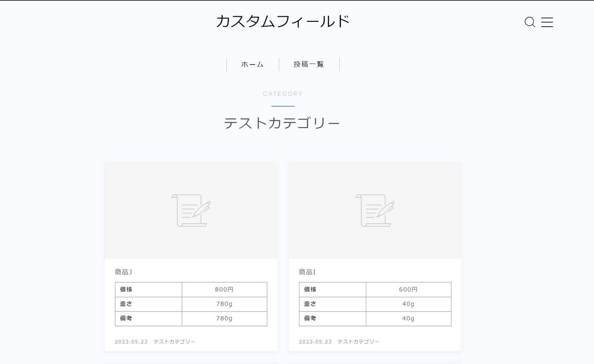Click 2023.05.23 date on 商品I card
This screenshot has height=364, width=594.
pyautogui.click(x=315, y=342)
